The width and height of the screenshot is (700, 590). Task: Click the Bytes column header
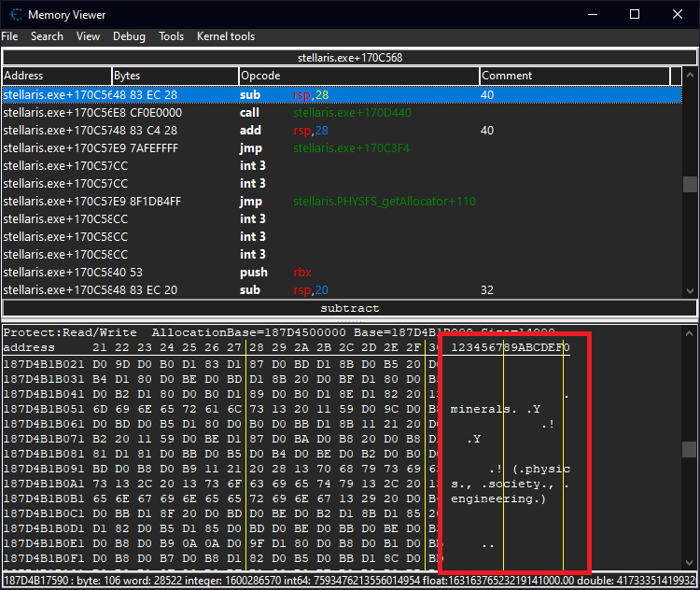tap(175, 76)
